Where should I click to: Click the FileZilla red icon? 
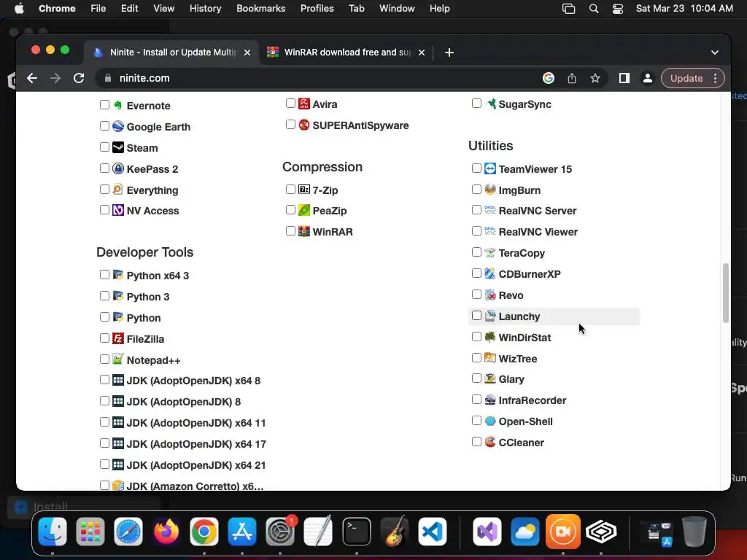coord(117,338)
